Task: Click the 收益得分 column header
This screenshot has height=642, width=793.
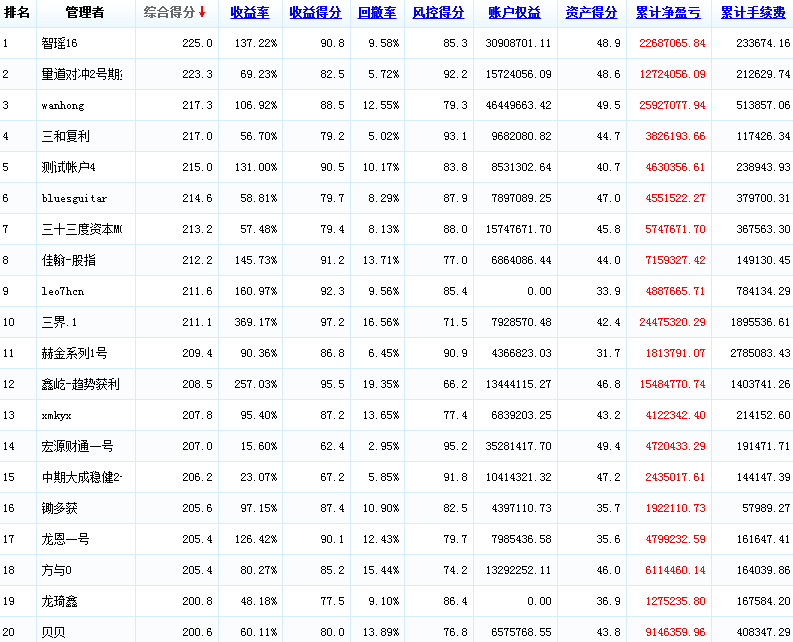Action: 315,13
